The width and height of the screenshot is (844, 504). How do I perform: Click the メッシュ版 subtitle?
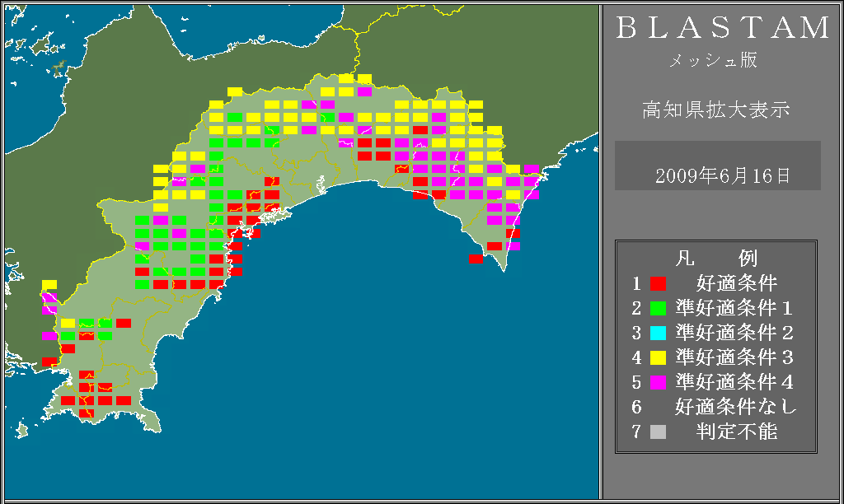(713, 61)
